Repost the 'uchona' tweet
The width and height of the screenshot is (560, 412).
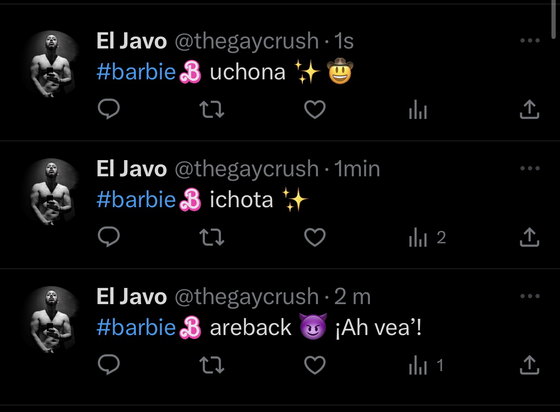coord(212,109)
